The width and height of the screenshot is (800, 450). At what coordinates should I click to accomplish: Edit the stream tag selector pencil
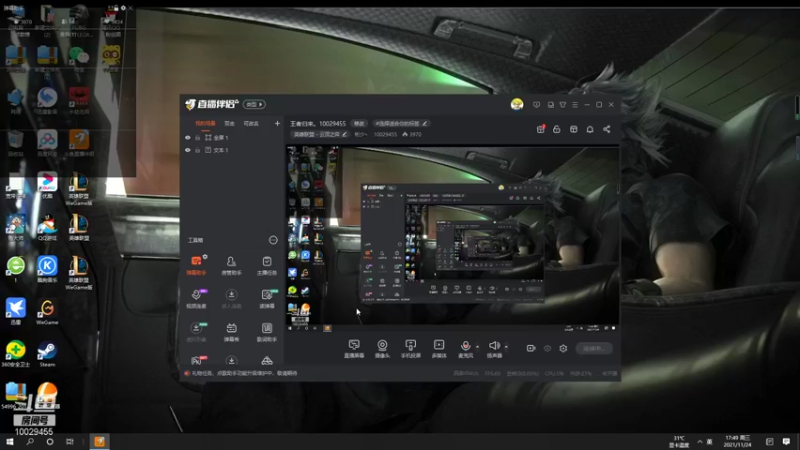coord(424,123)
